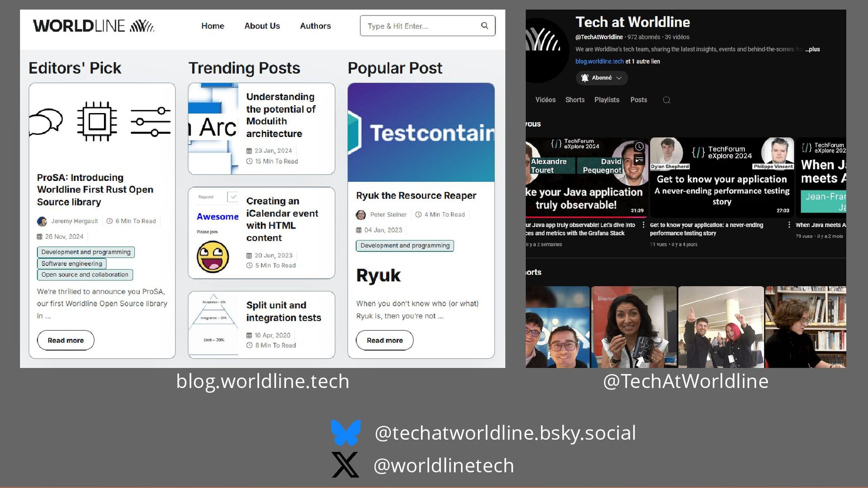Open Split unit and integration tests post
The width and height of the screenshot is (868, 488).
[283, 311]
